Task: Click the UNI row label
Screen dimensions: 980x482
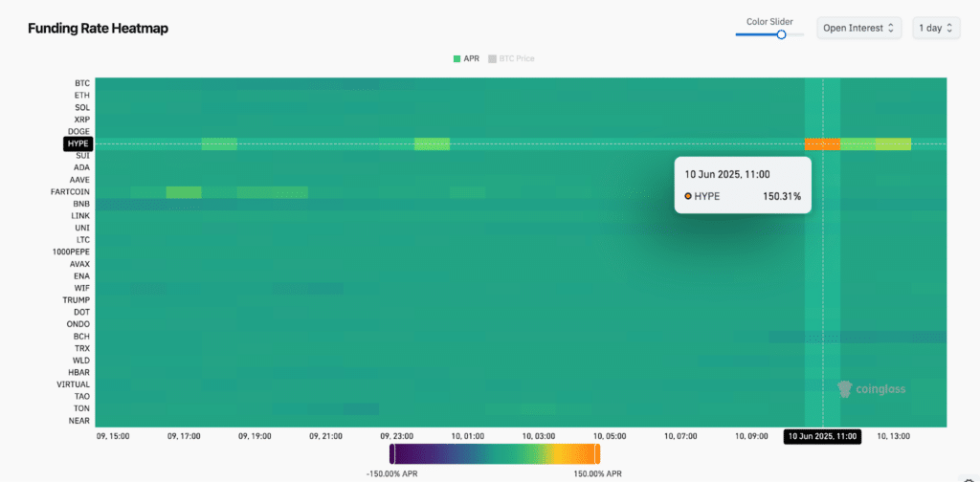Action: pyautogui.click(x=83, y=228)
